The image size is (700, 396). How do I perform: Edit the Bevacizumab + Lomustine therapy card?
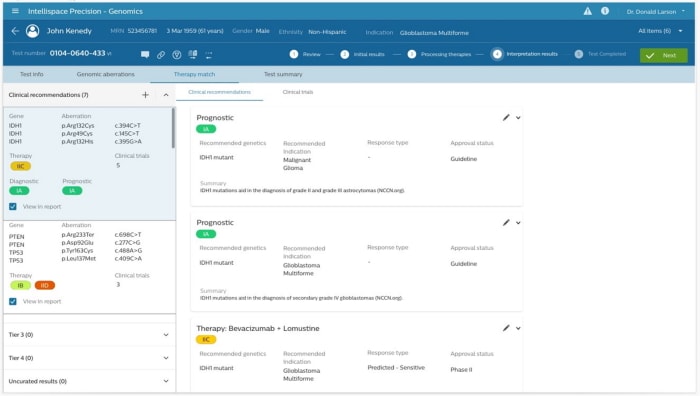(x=506, y=328)
